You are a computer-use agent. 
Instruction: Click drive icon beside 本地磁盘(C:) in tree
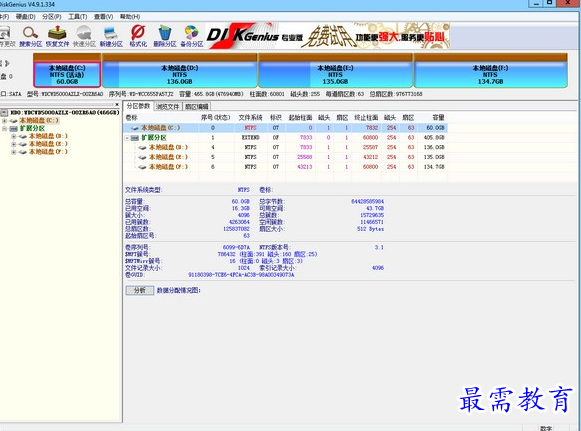click(x=14, y=121)
